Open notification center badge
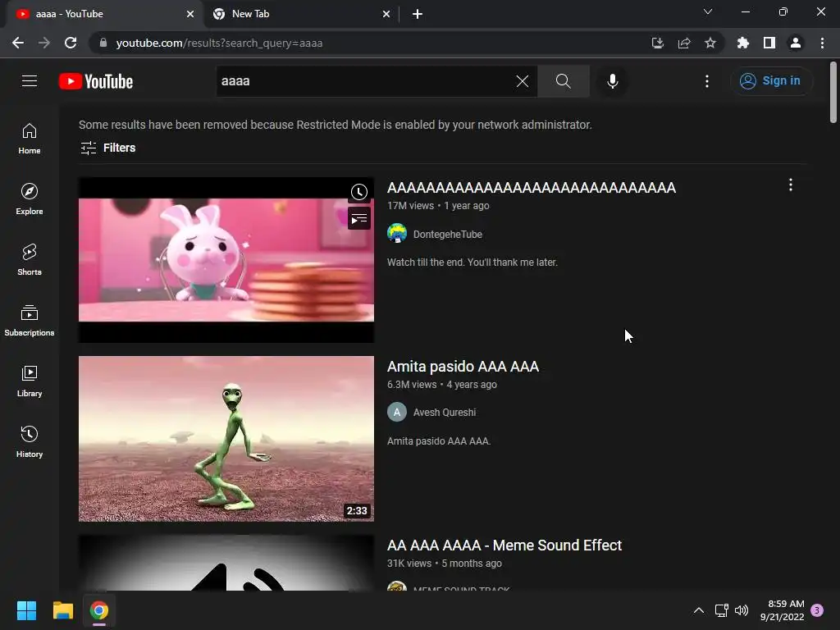 [817, 610]
